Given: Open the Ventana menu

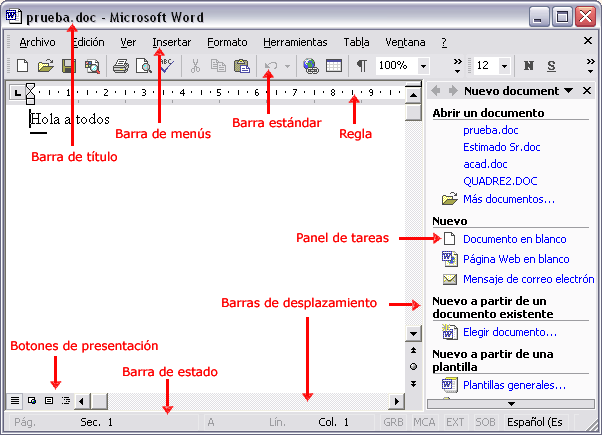Looking at the screenshot, I should point(405,42).
